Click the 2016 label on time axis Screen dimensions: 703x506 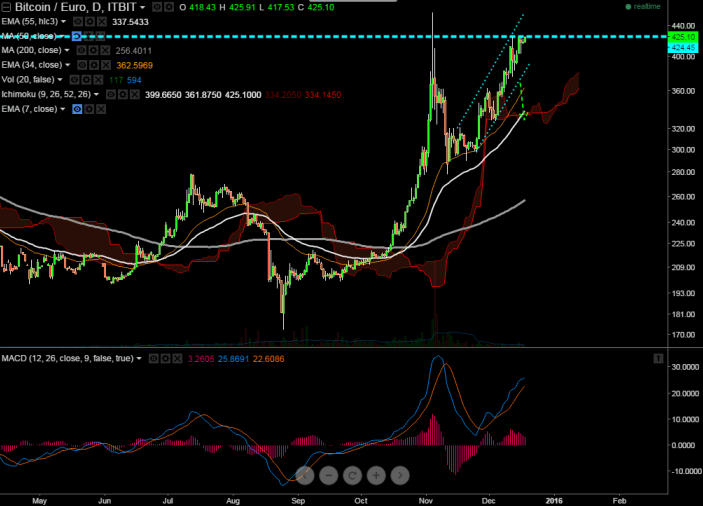click(554, 501)
